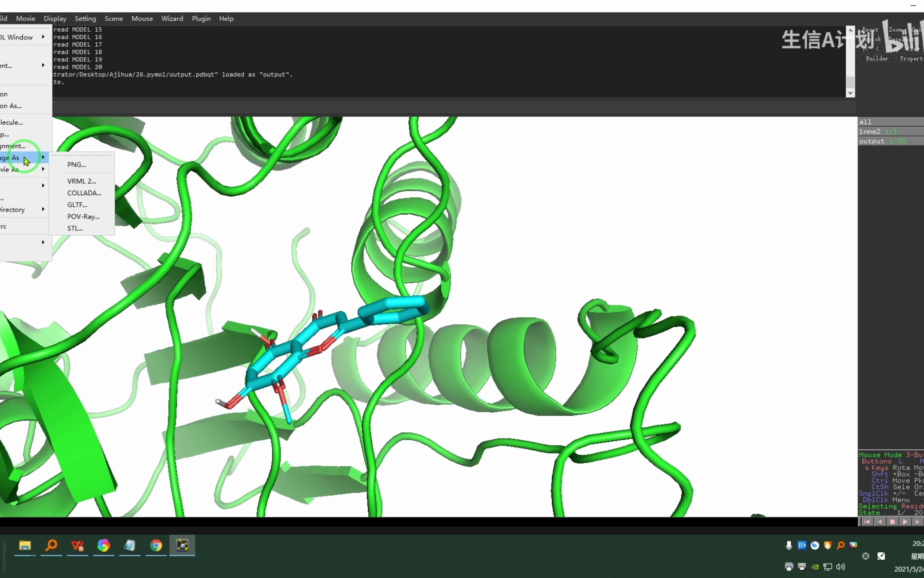Choose STL... export option
The image size is (924, 578).
[x=82, y=229]
